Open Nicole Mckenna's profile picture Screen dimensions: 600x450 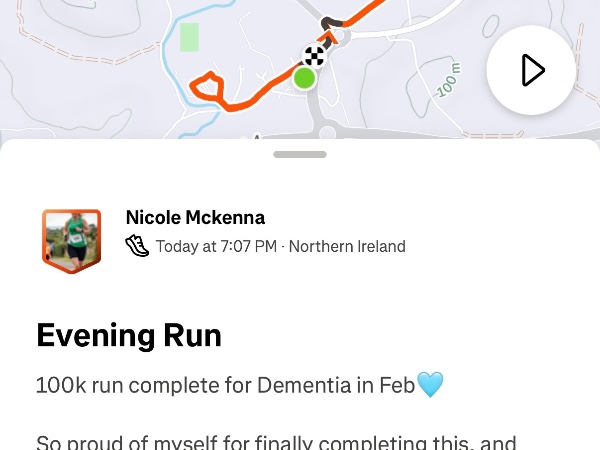click(71, 240)
